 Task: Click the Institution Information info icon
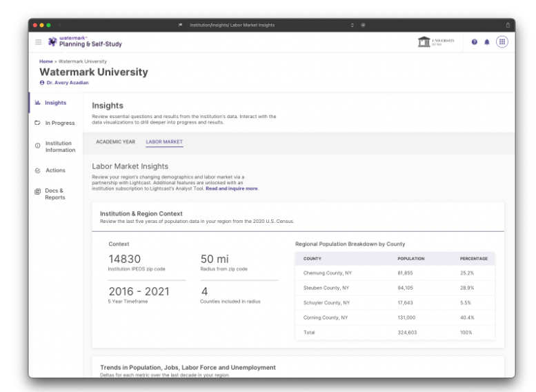click(38, 146)
